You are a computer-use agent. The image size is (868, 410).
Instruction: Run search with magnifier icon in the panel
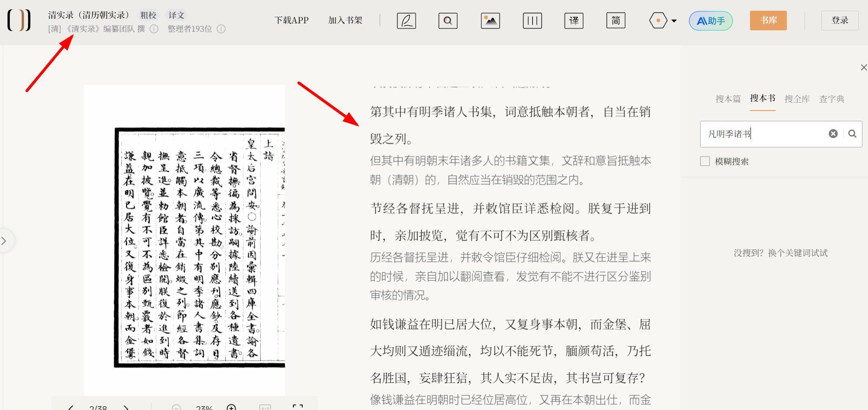click(x=852, y=134)
